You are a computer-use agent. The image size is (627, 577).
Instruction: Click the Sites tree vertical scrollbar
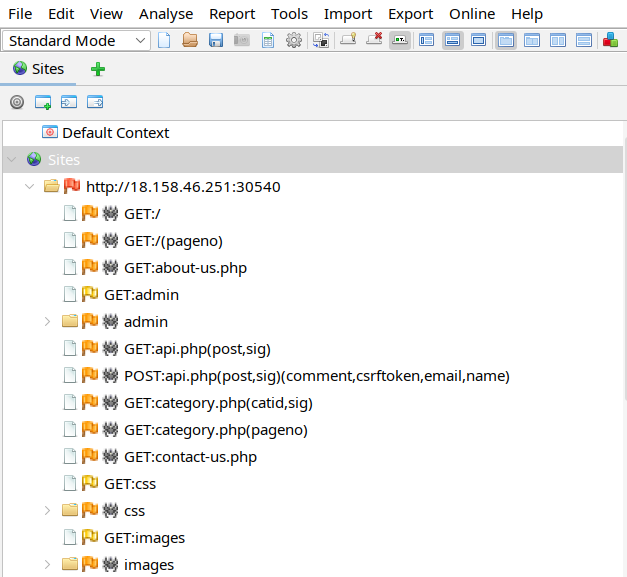pyautogui.click(x=625, y=268)
